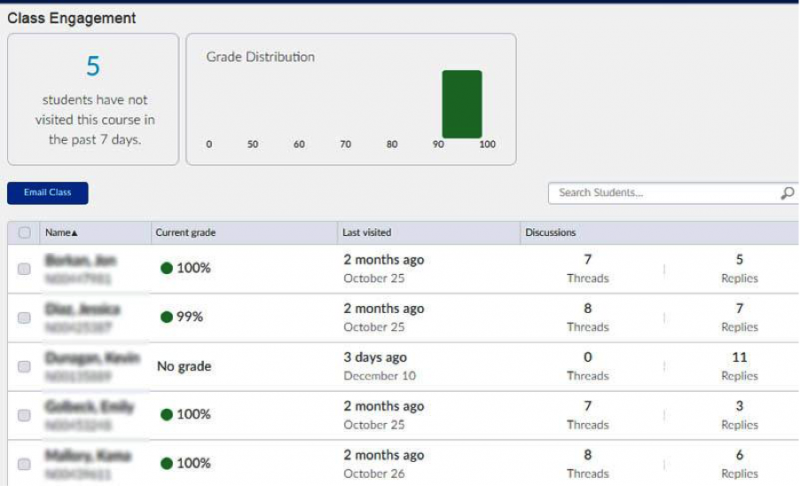Click the green 90-100 grade distribution bar
800x486 pixels.
pos(462,104)
